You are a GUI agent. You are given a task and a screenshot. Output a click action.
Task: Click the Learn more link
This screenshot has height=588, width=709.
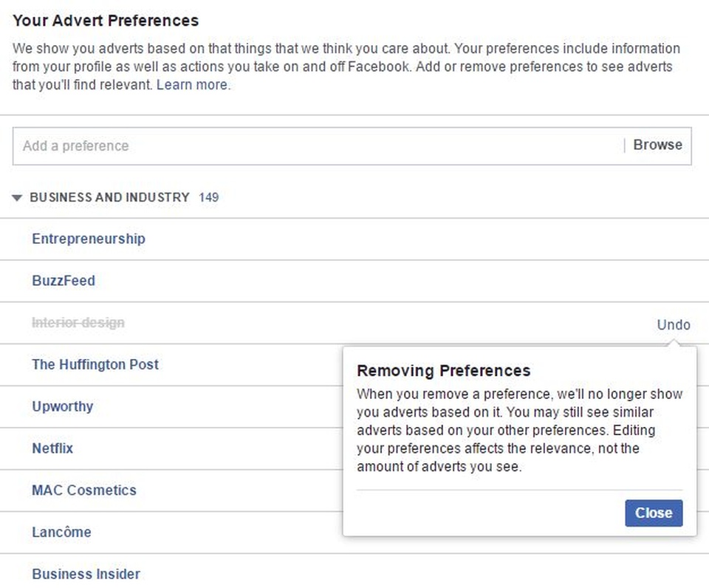[192, 85]
